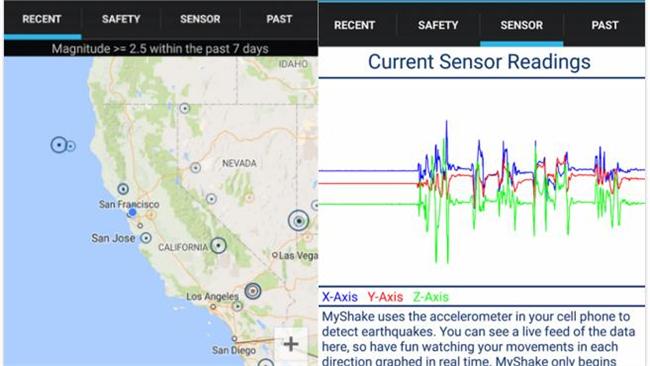Tap earthquake marker north of San Francisco
The image size is (650, 366).
click(x=123, y=189)
